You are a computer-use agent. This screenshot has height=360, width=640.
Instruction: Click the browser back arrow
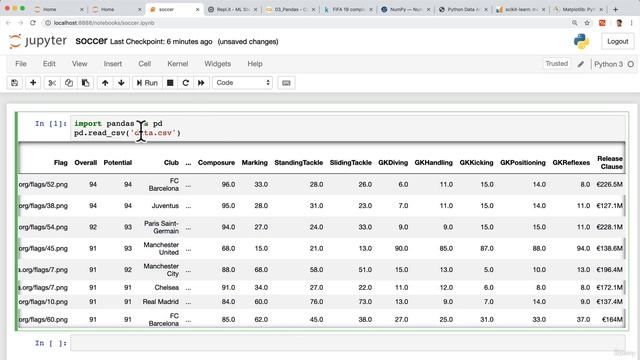coord(8,23)
